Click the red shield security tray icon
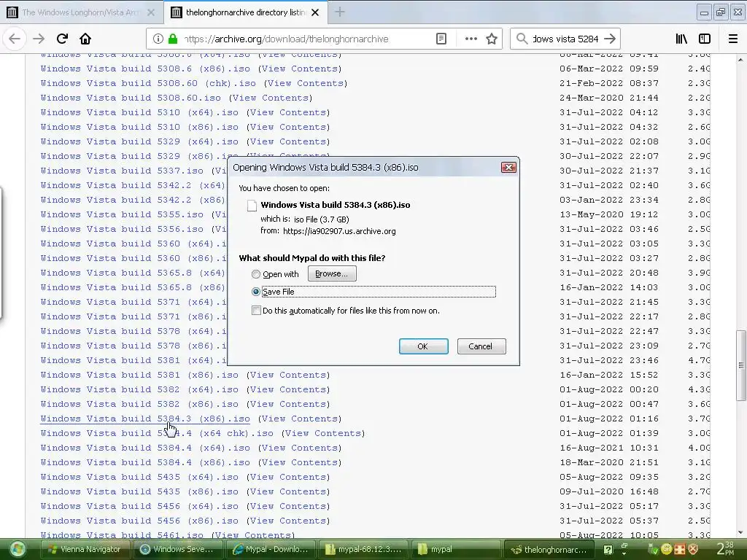The height and width of the screenshot is (560, 747). pos(693,549)
